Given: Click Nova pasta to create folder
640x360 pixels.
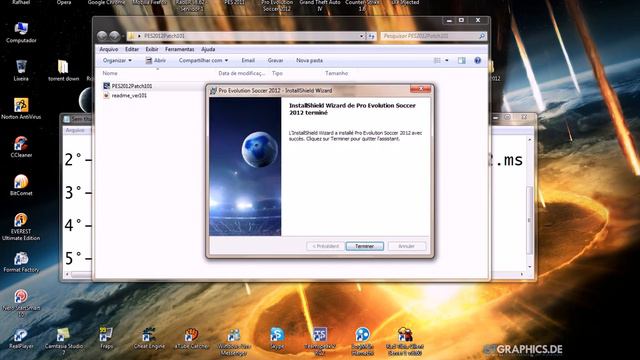Looking at the screenshot, I should coord(309,60).
